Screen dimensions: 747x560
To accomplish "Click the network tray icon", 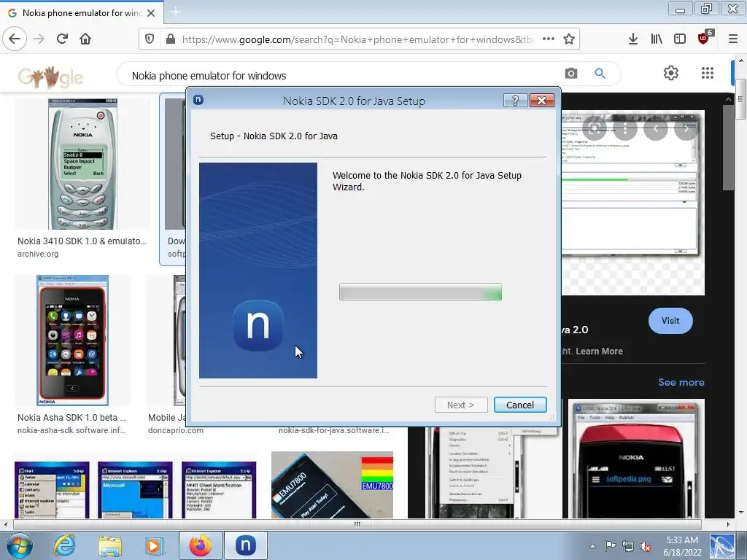I will (628, 546).
